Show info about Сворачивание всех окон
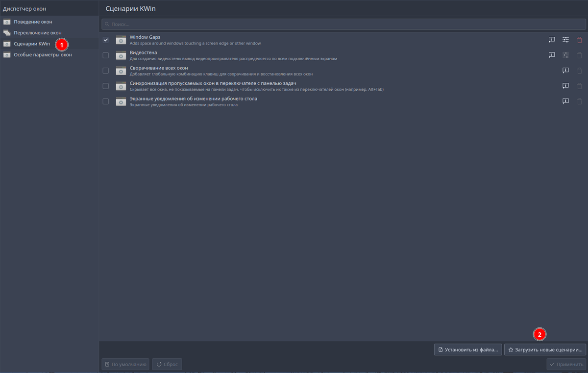This screenshot has height=373, width=588. pyautogui.click(x=565, y=71)
